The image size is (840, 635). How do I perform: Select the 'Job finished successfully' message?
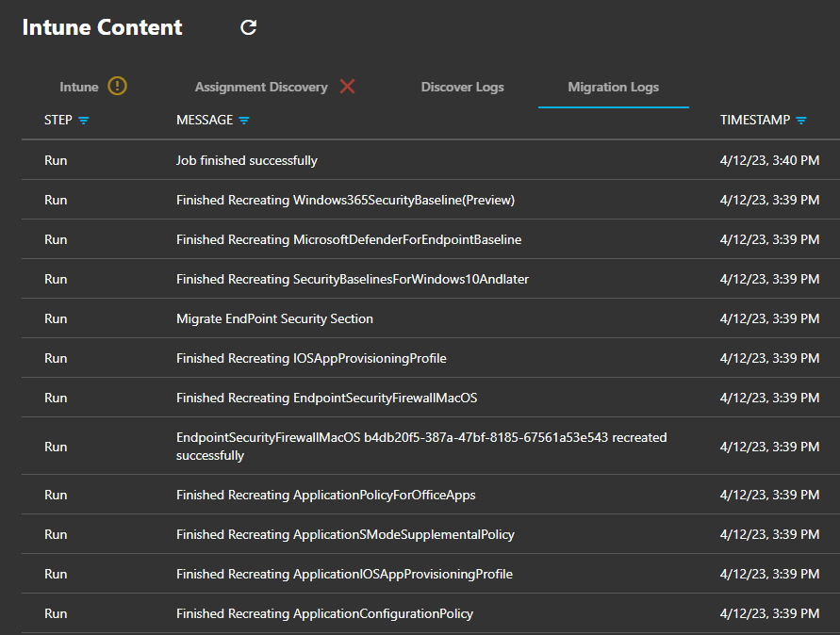point(247,160)
